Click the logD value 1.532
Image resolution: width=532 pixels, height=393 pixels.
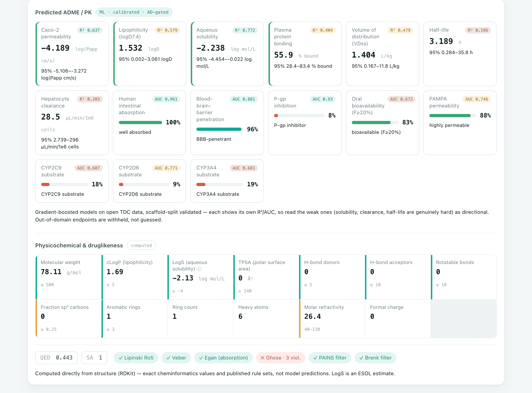point(130,48)
